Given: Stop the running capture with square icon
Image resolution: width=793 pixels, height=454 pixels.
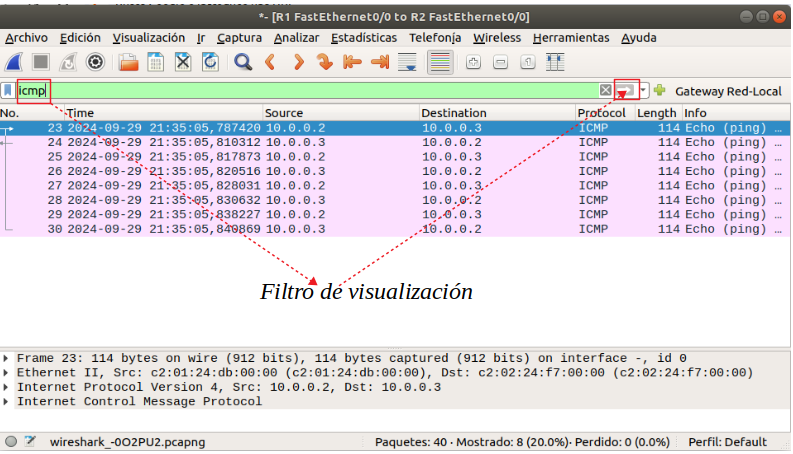Looking at the screenshot, I should [41, 62].
